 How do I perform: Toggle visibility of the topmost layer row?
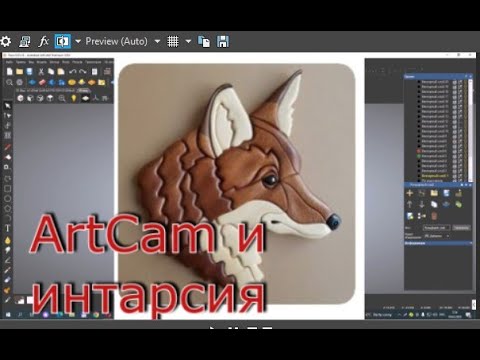click(x=454, y=82)
